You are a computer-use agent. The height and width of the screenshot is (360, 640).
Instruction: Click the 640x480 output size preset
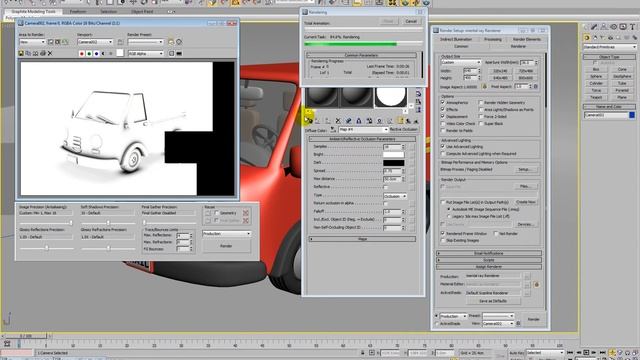(x=500, y=78)
